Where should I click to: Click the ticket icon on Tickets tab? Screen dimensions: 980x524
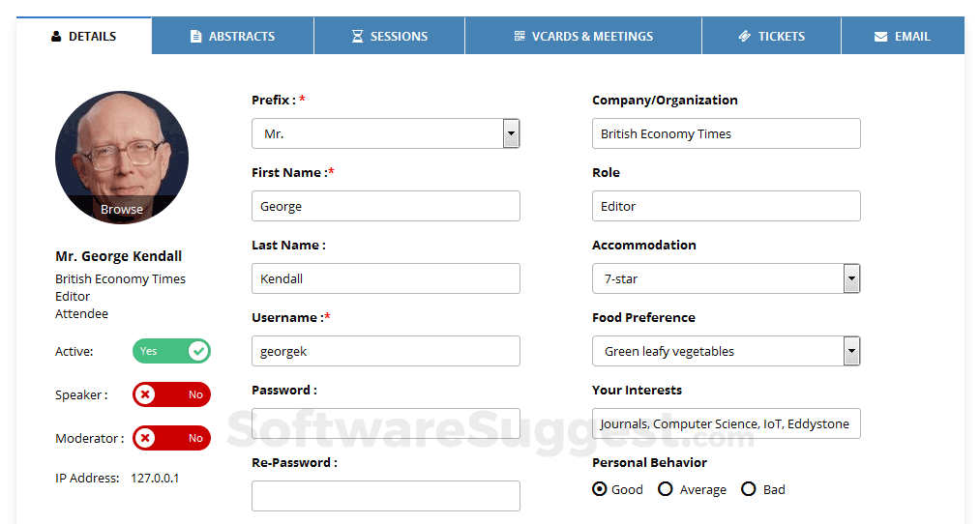744,37
